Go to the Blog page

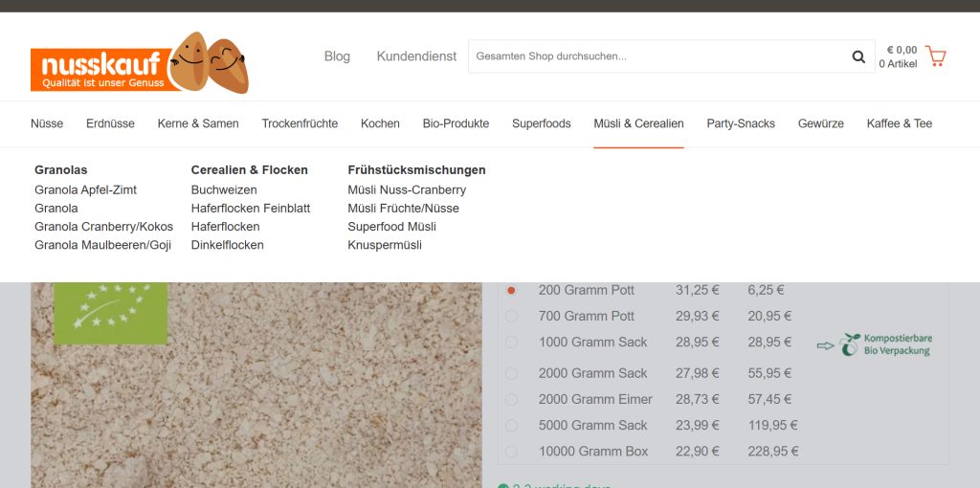(337, 56)
